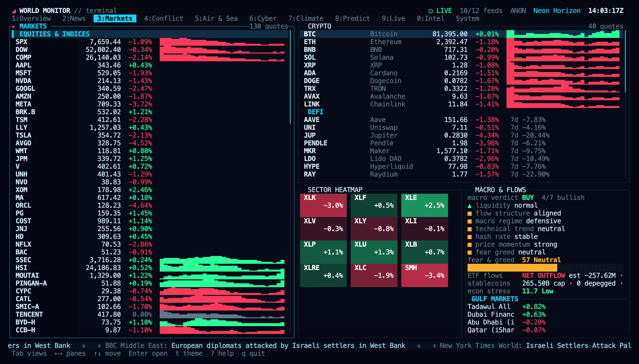The width and height of the screenshot is (639, 364).
Task: Select the SPX quote row
Action: tap(150, 42)
